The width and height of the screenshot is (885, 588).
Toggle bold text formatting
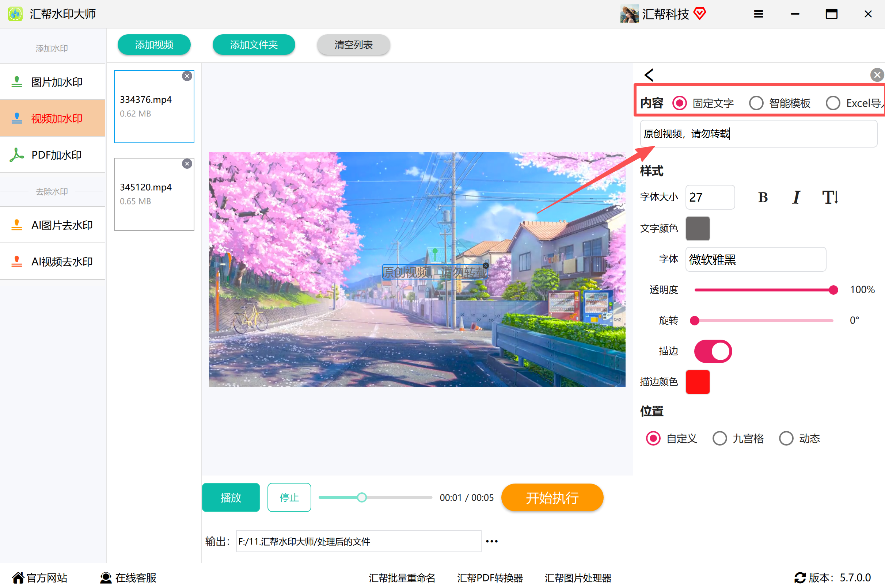click(x=763, y=197)
